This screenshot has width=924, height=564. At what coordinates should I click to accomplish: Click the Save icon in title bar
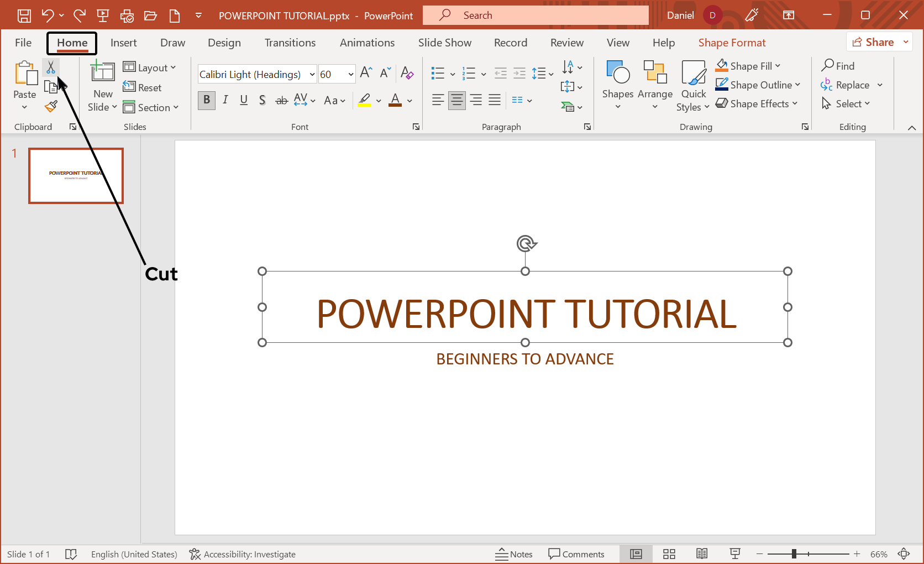pos(24,15)
